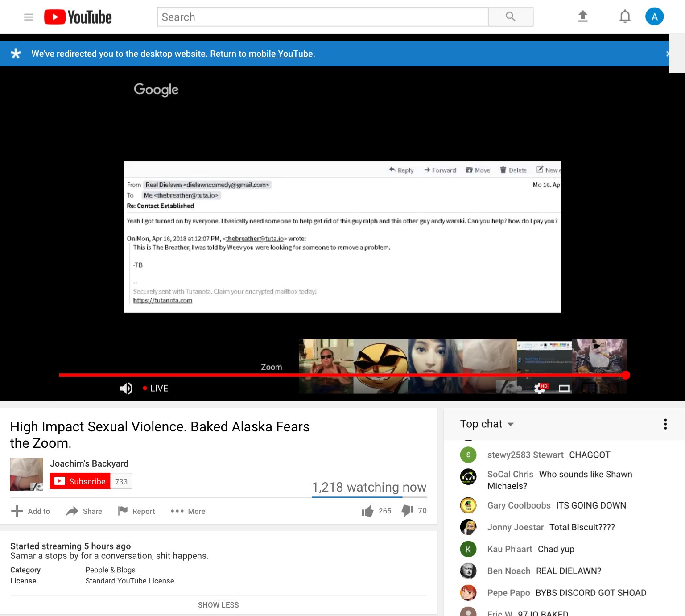Subscribe to Joachim's Backyard
The height and width of the screenshot is (616, 685).
pyautogui.click(x=80, y=481)
